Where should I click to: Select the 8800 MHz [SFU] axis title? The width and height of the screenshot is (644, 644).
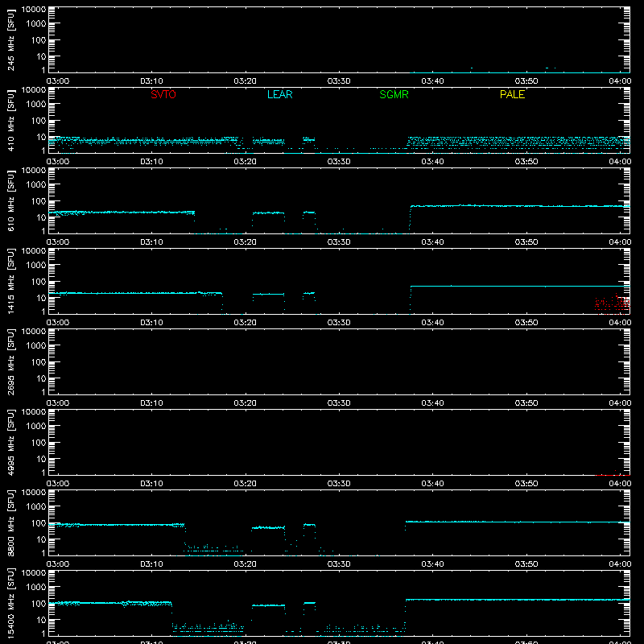click(10, 522)
